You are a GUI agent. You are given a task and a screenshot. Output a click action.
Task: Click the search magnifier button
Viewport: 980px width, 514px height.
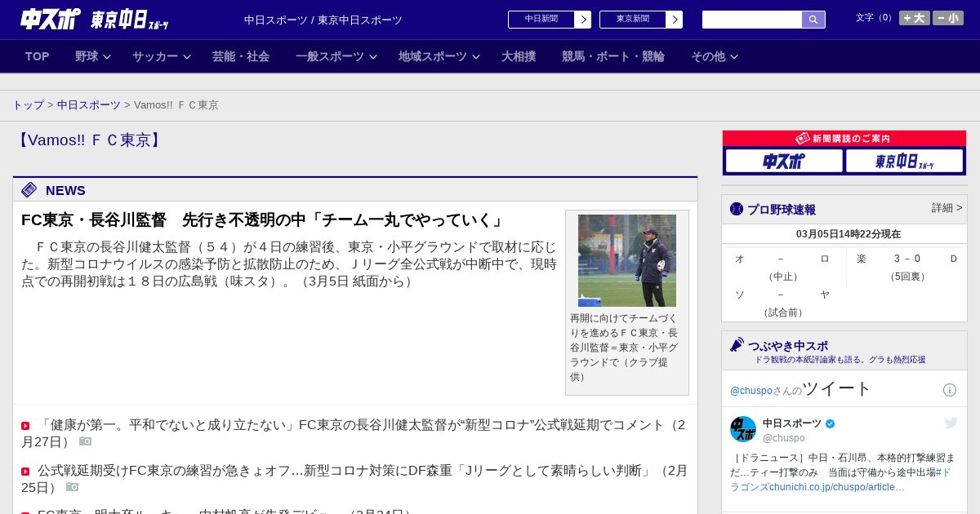(813, 20)
